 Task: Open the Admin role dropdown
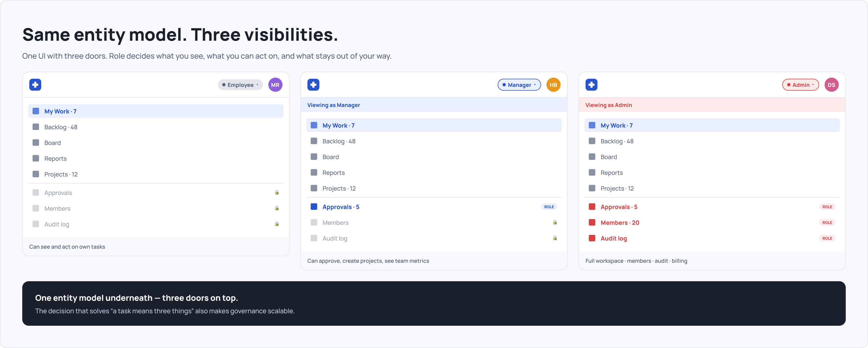click(800, 85)
